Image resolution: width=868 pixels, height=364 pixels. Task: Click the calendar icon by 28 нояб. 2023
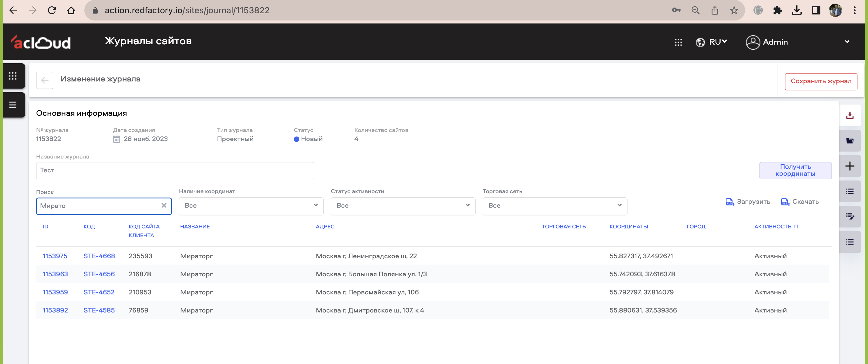coord(116,139)
